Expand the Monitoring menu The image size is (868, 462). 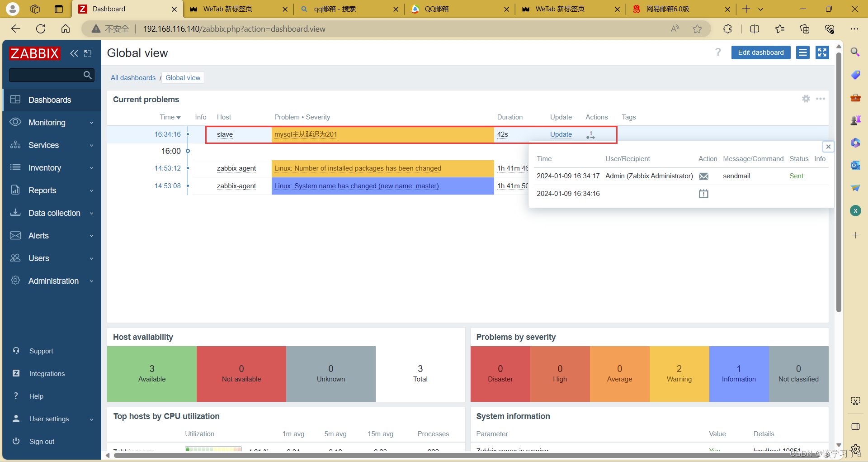click(x=52, y=122)
